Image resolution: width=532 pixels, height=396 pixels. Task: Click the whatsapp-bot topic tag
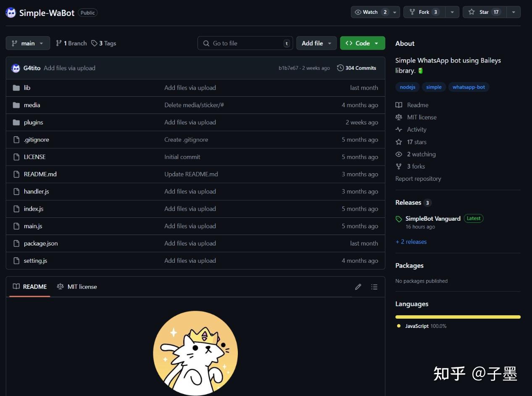(469, 87)
